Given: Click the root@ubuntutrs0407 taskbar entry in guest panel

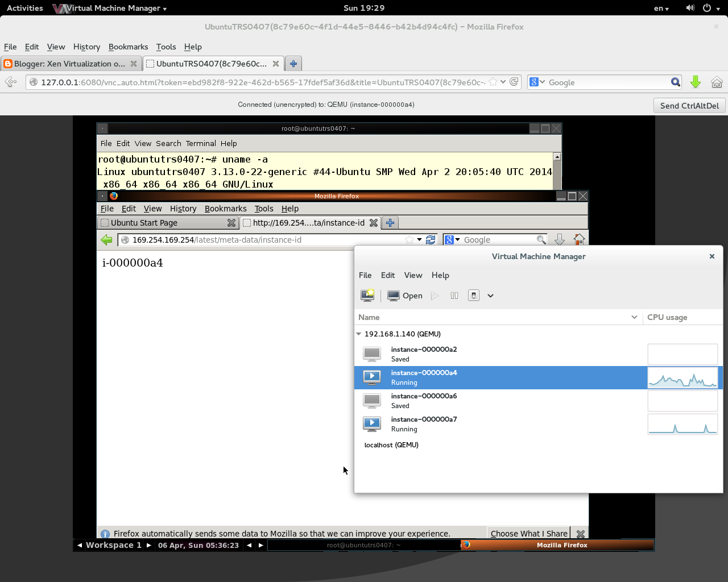Looking at the screenshot, I should tap(363, 545).
